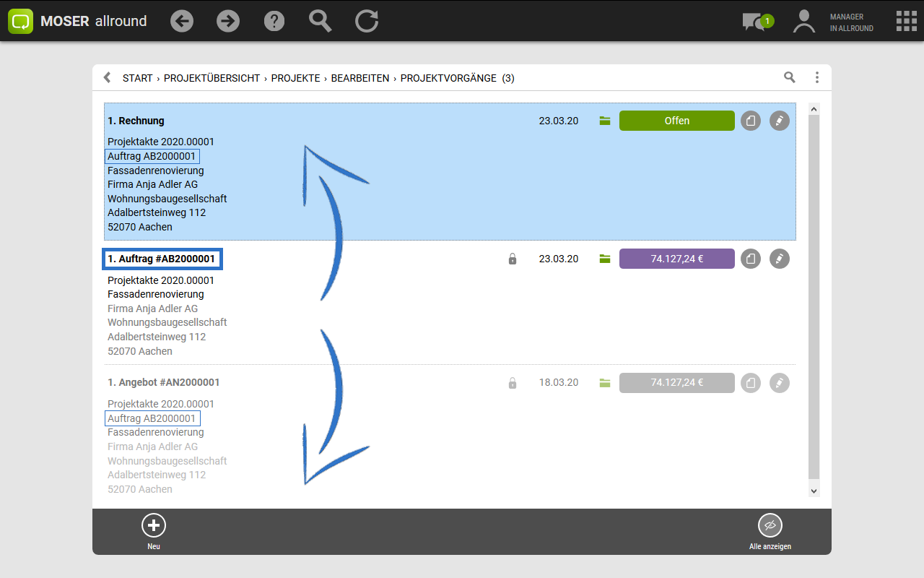Screen dimensions: 924x578
Task: Open the apps grid menu
Action: 906,21
